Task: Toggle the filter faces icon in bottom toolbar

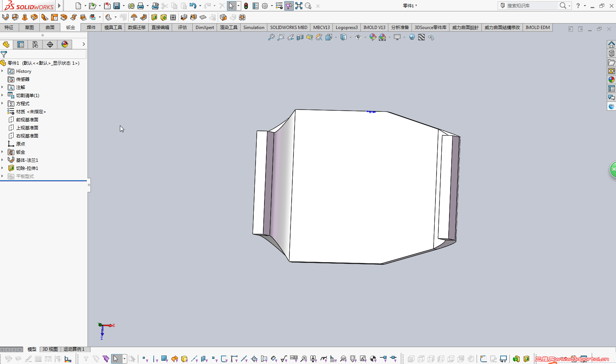Action: tap(165, 359)
